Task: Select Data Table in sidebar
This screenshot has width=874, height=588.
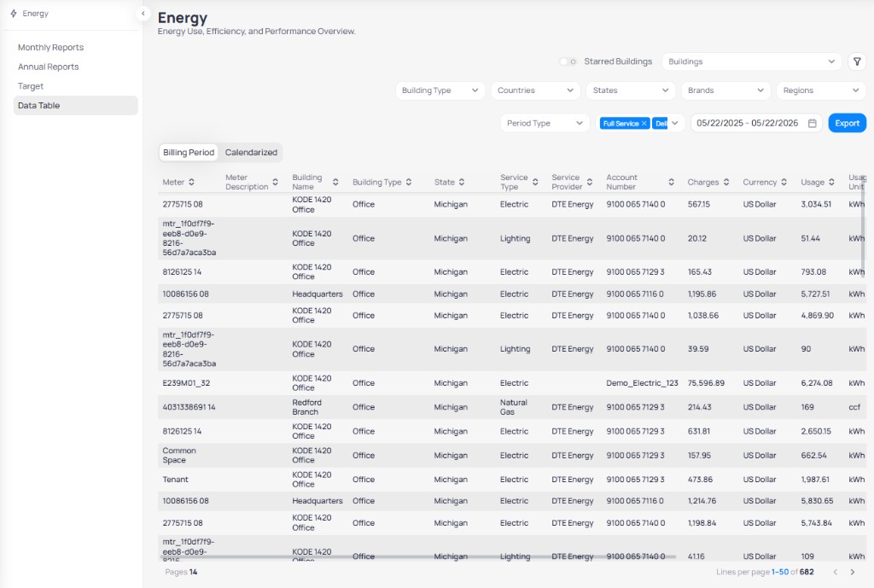Action: tap(76, 105)
